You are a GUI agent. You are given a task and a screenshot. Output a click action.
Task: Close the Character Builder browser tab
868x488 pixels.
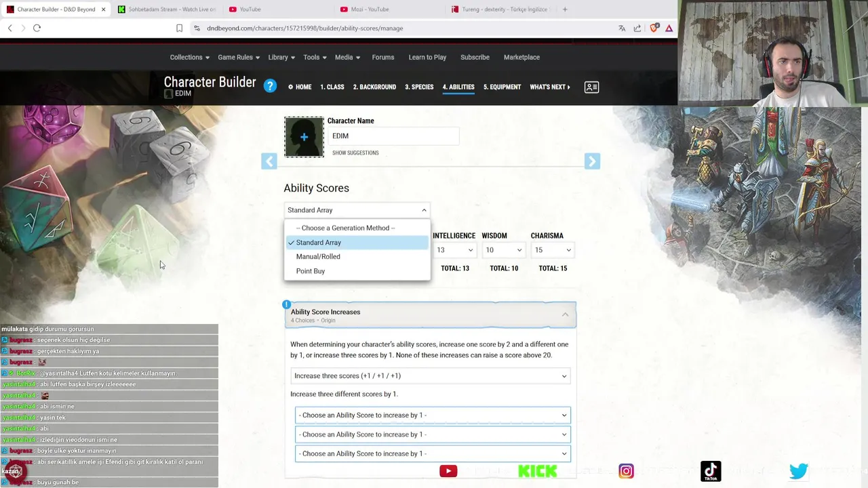tap(103, 9)
